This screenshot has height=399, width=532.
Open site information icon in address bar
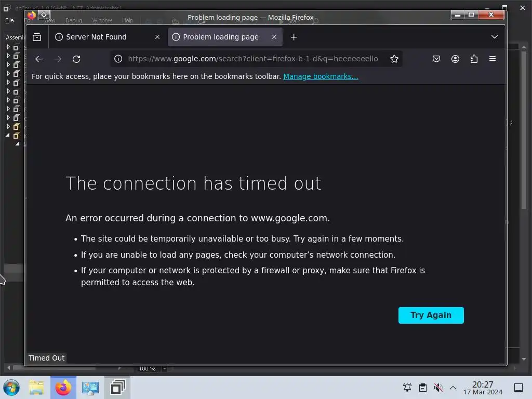118,59
